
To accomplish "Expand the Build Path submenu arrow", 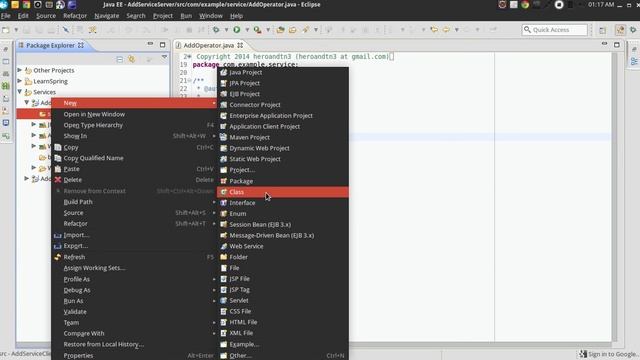I will point(214,202).
